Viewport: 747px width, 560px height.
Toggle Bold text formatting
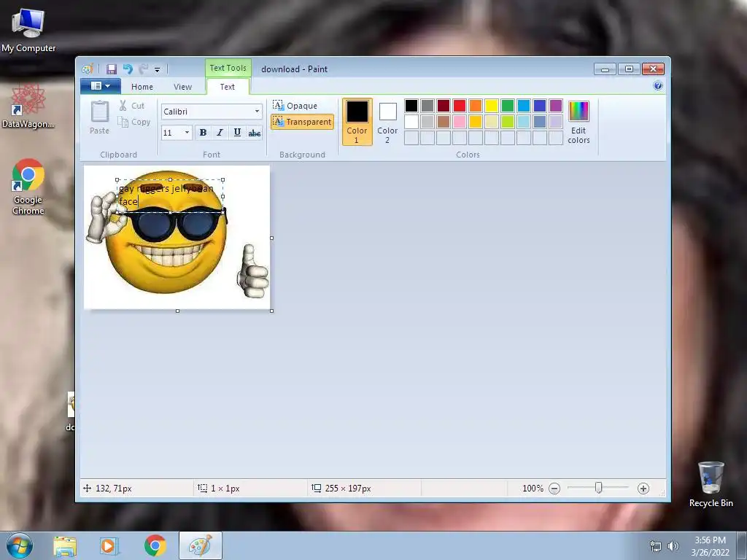203,133
